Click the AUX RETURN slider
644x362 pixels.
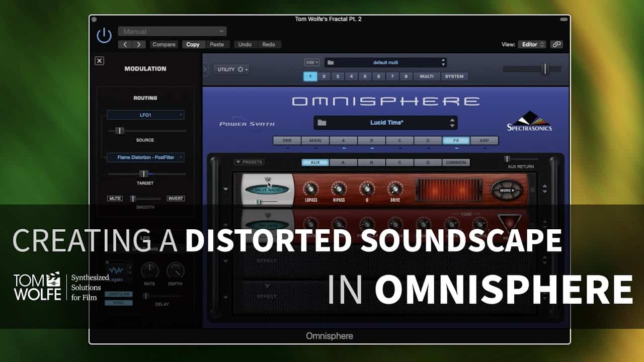[x=508, y=159]
